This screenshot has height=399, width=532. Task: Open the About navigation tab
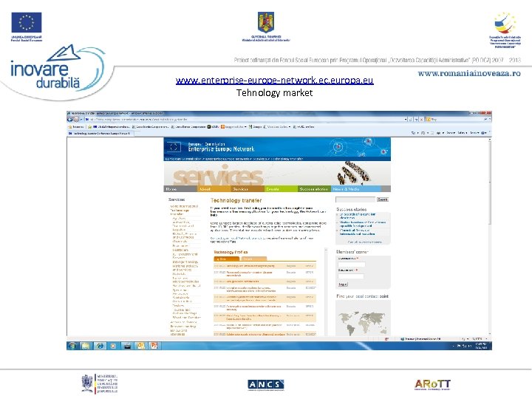coord(214,189)
